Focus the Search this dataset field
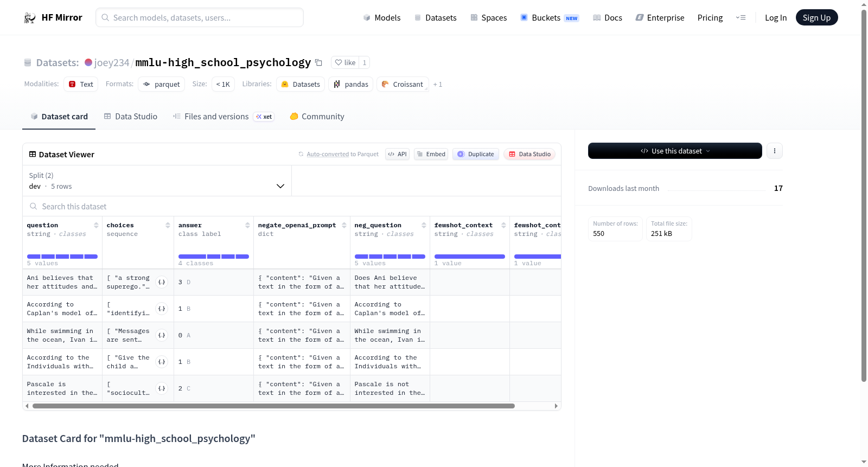Image resolution: width=868 pixels, height=467 pixels. 292,207
